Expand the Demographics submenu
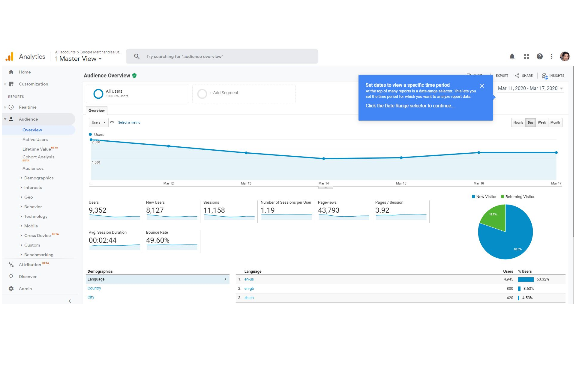576x384 pixels. [x=38, y=178]
